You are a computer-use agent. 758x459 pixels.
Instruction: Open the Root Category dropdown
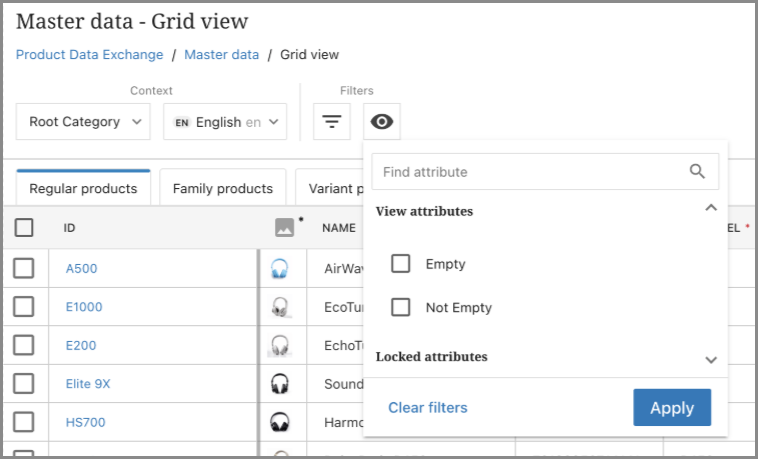[x=83, y=122]
